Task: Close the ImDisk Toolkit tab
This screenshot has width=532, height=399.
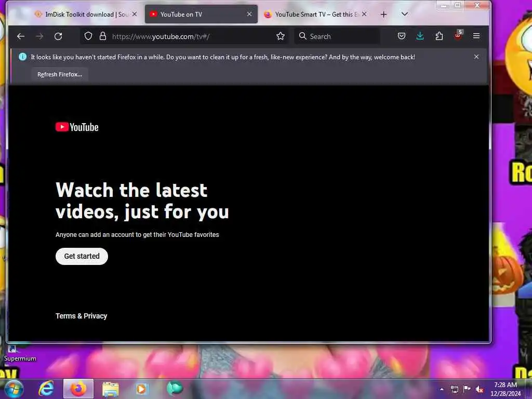Action: (135, 14)
